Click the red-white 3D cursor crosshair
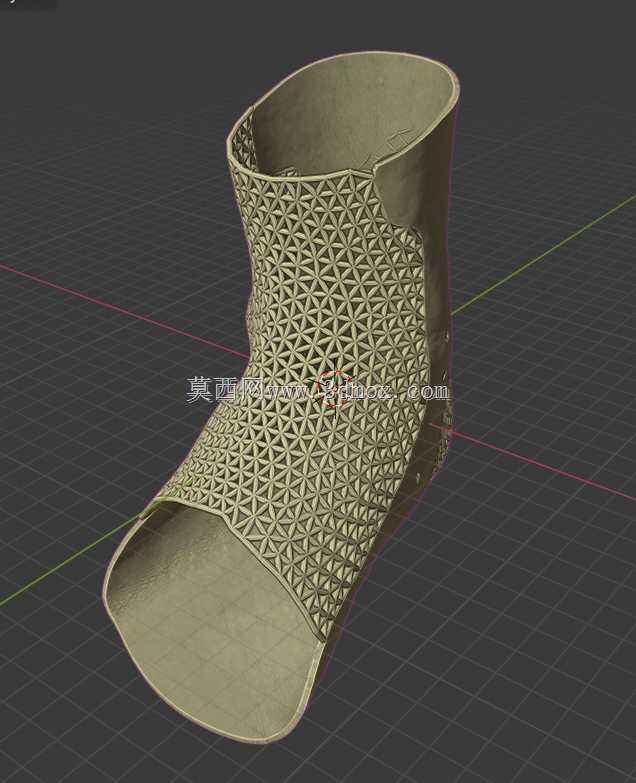The height and width of the screenshot is (783, 636). pos(335,390)
